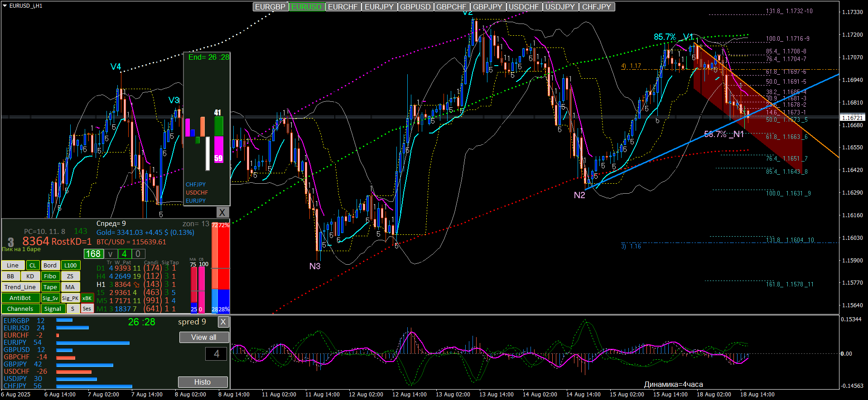Open the EURJPY tab in top bar
Viewport: 868px width, 400px height.
point(379,7)
